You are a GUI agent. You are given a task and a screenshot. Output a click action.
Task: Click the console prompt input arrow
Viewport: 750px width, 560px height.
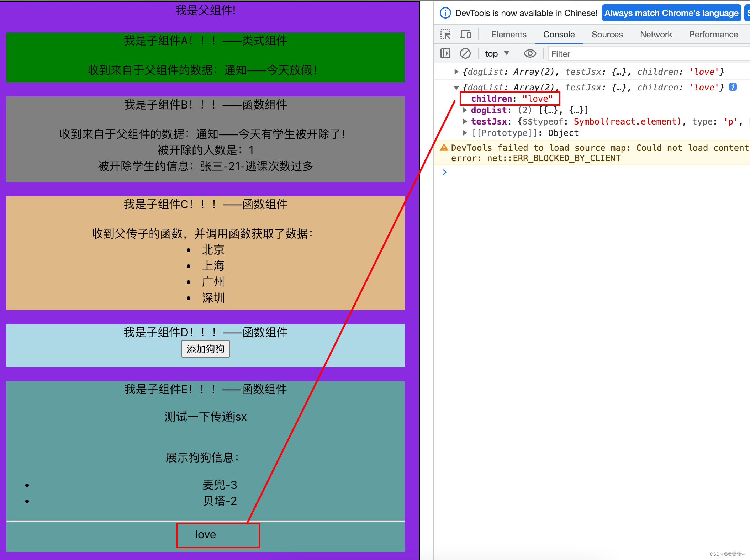click(x=444, y=172)
